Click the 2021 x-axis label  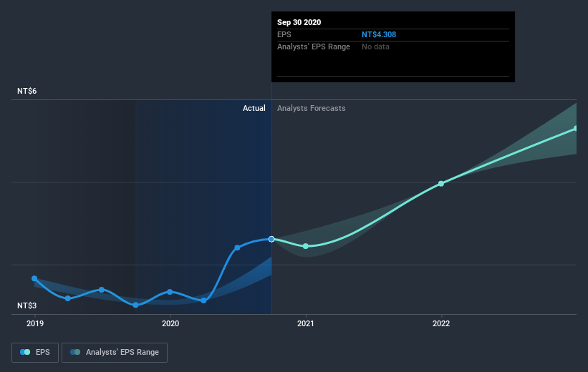(x=306, y=323)
